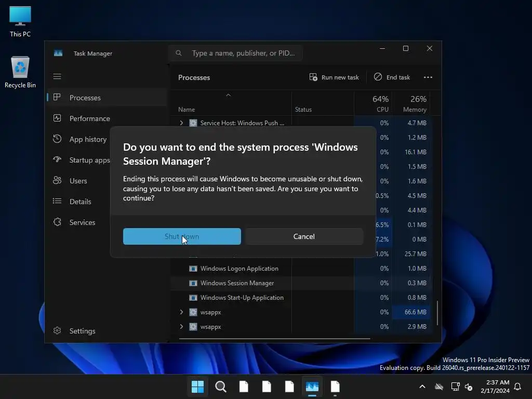Click the 16.1 MB memory cell
The image size is (532, 399).
411,152
